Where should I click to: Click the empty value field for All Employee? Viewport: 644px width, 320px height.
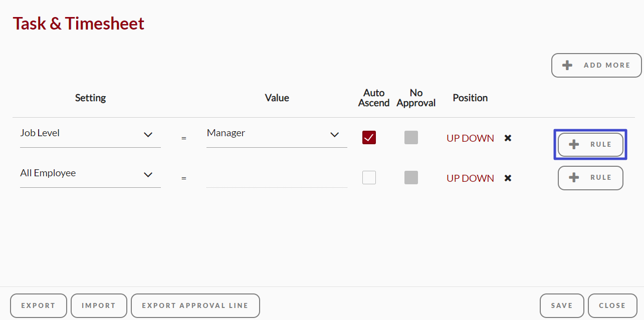tap(277, 175)
